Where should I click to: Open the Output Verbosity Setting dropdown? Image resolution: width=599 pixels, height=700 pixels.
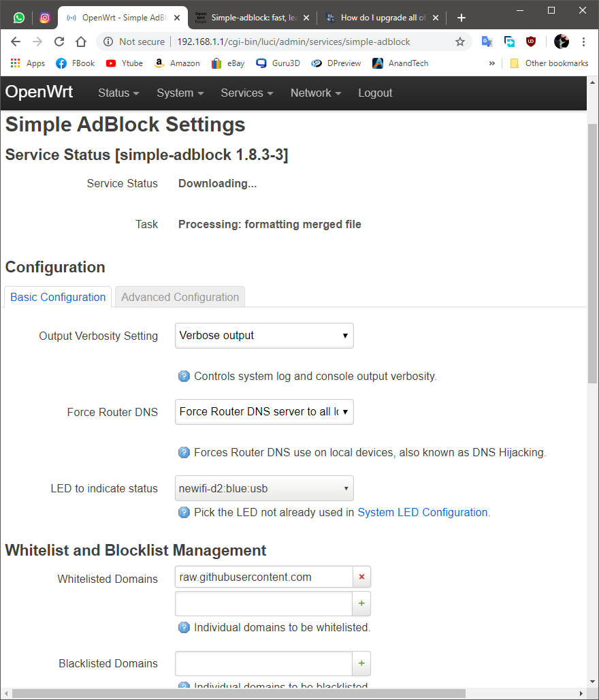pos(264,336)
